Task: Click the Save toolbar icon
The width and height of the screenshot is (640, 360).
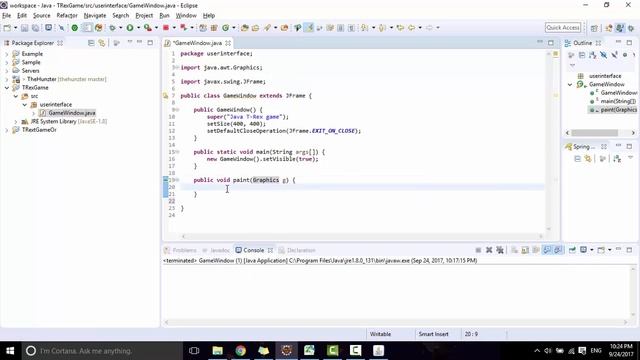Action: click(24, 28)
